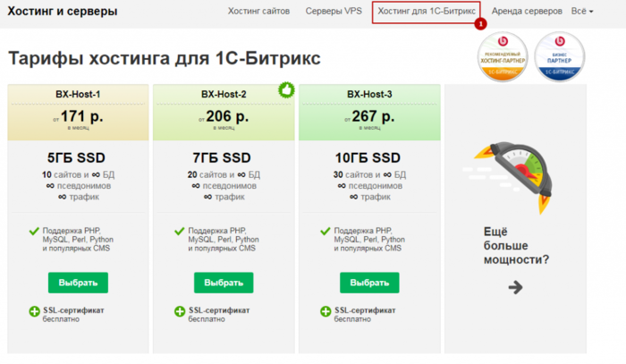This screenshot has height=364, width=626.
Task: Click the 171 р. price
Action: point(81,116)
